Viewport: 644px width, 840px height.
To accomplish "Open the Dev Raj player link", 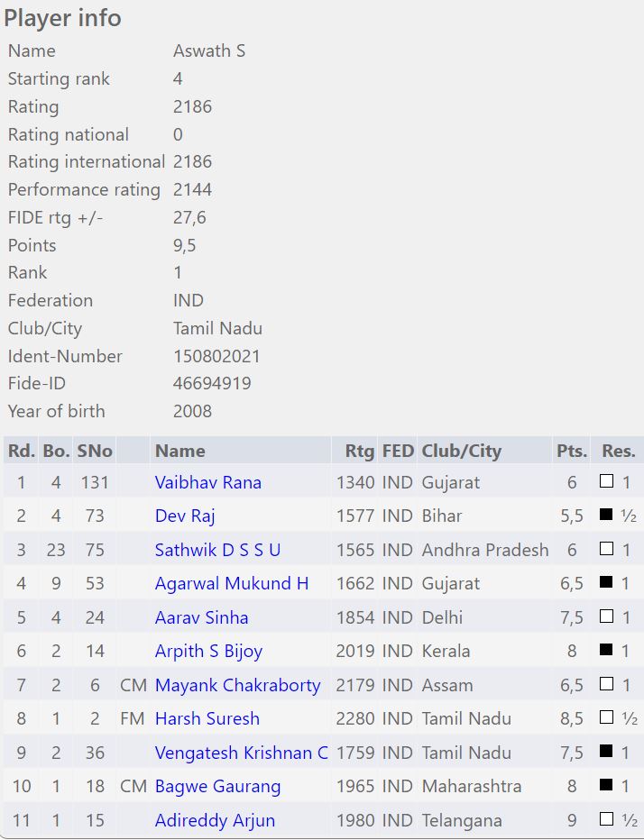I will (x=184, y=516).
